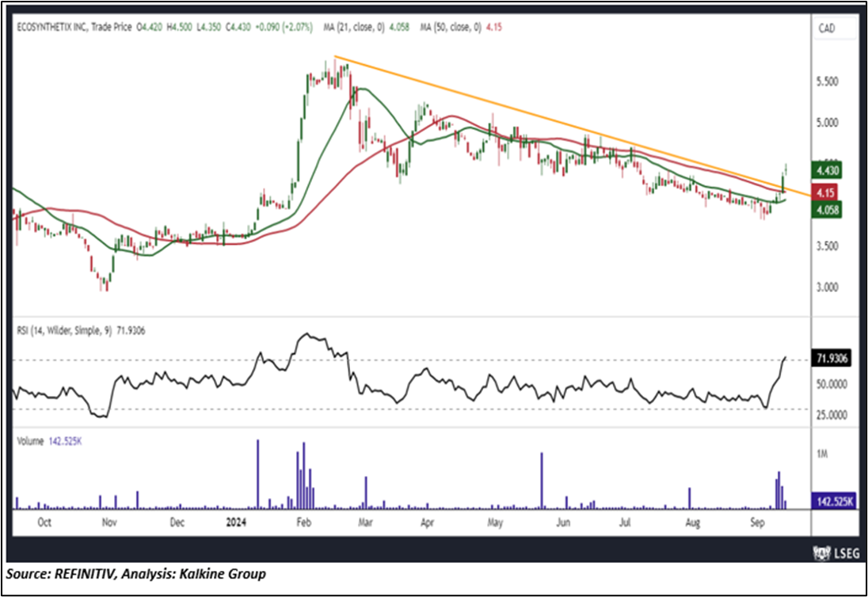This screenshot has height=597, width=868.
Task: Click the CAD currency label
Action: pos(827,29)
